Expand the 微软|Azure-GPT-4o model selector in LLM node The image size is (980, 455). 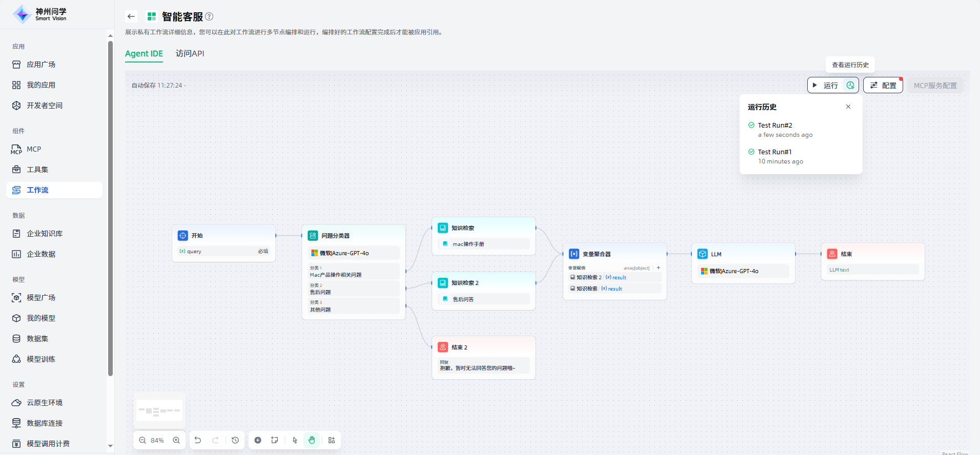click(743, 271)
